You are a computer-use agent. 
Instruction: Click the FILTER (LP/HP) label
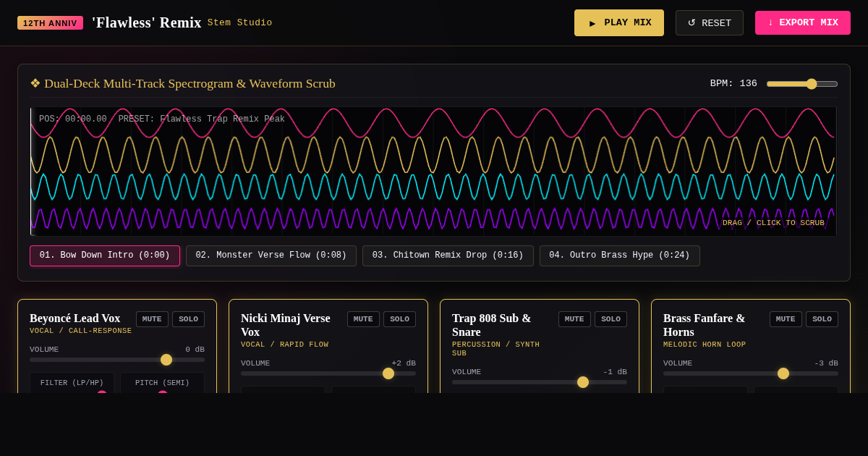(x=72, y=383)
